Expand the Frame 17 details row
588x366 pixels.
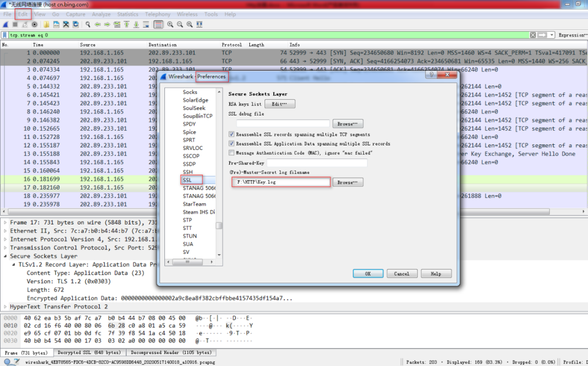pyautogui.click(x=5, y=222)
